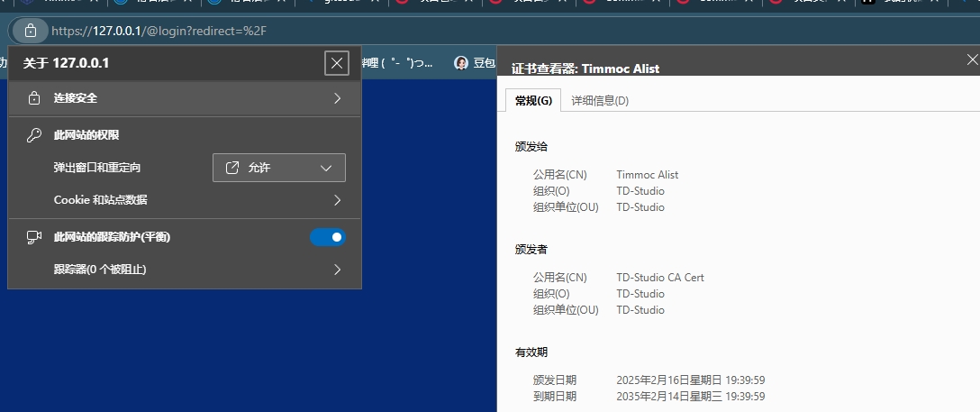Viewport: 980px width, 412px height.
Task: Click the 连接安全 lock icon
Action: tap(34, 98)
